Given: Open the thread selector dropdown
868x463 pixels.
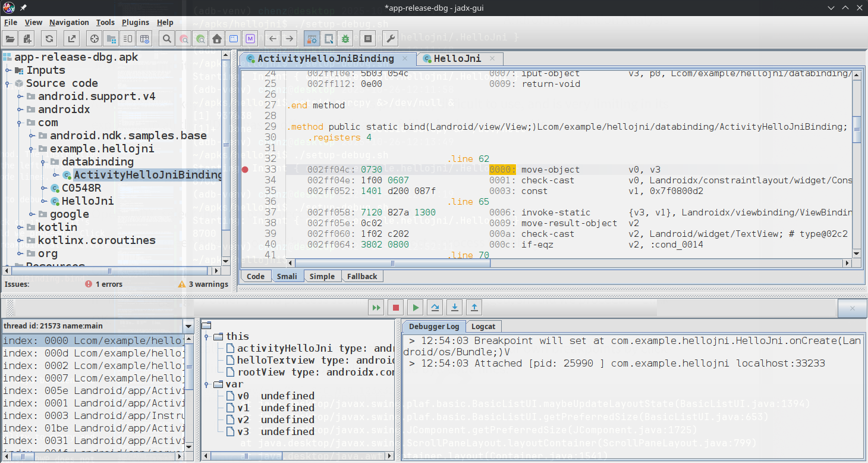Looking at the screenshot, I should (x=188, y=326).
